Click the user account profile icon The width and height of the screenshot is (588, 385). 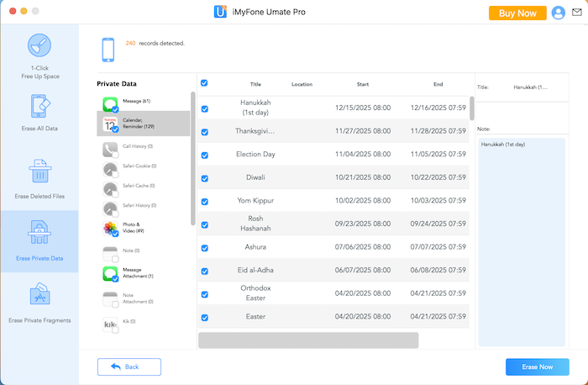tap(559, 13)
